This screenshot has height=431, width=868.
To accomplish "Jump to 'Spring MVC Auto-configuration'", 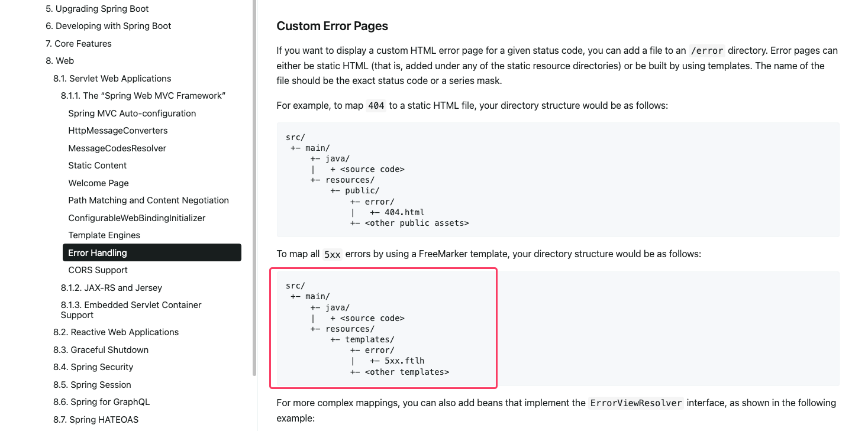I will click(132, 114).
